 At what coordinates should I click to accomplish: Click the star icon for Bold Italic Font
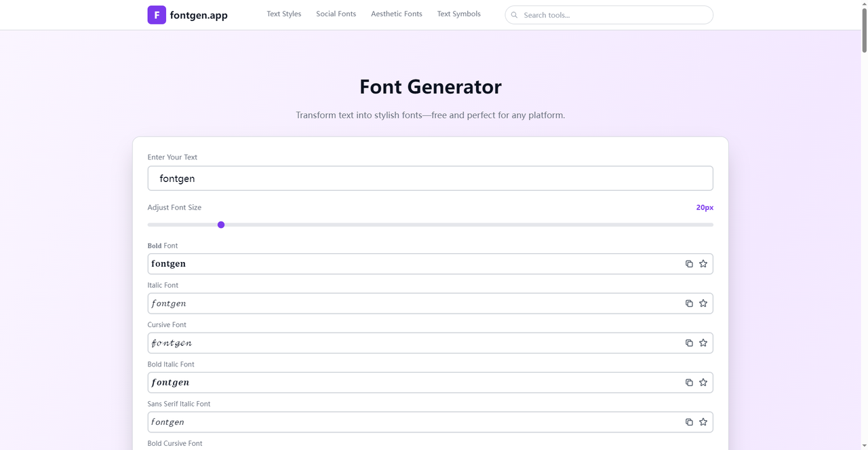(703, 383)
